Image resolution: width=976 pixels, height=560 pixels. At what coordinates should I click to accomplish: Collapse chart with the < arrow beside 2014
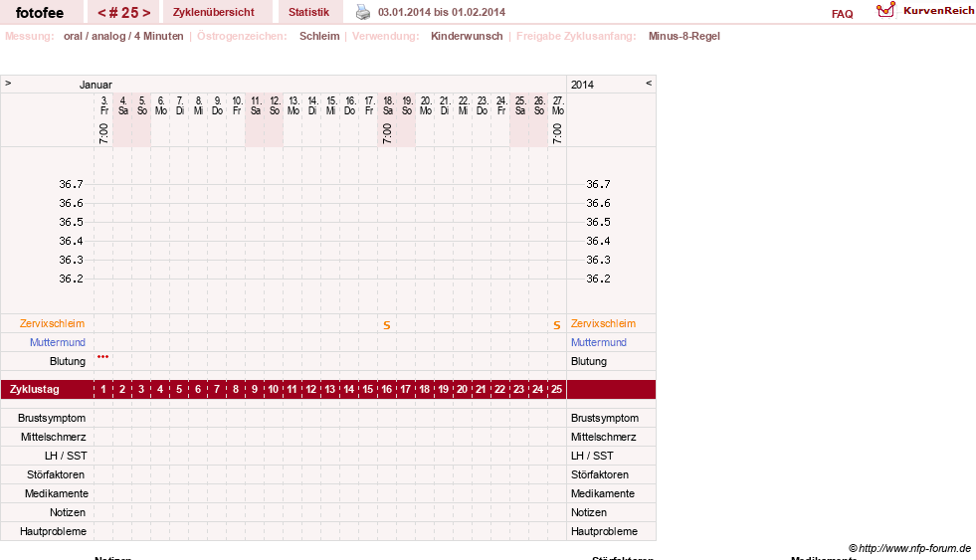pos(649,83)
